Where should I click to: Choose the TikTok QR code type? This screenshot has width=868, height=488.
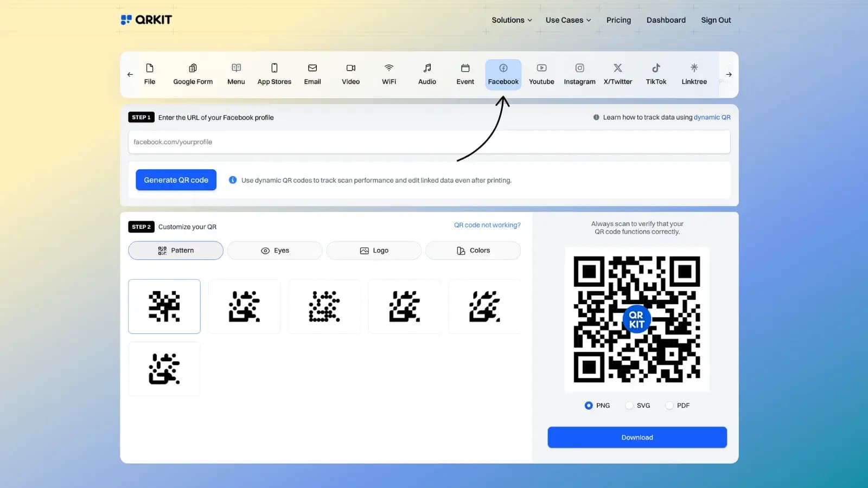click(x=656, y=74)
